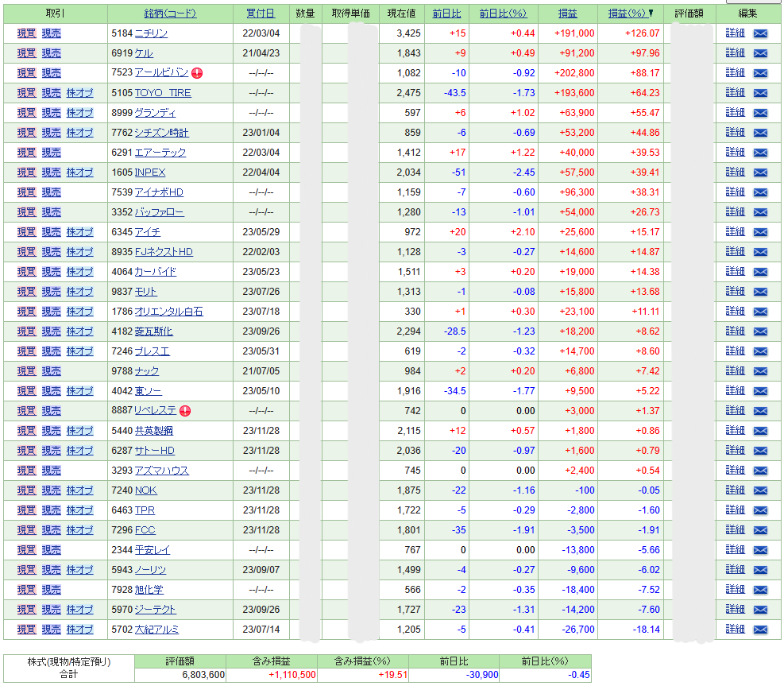Click the envelope icon for オリエンタル白石

pyautogui.click(x=760, y=312)
